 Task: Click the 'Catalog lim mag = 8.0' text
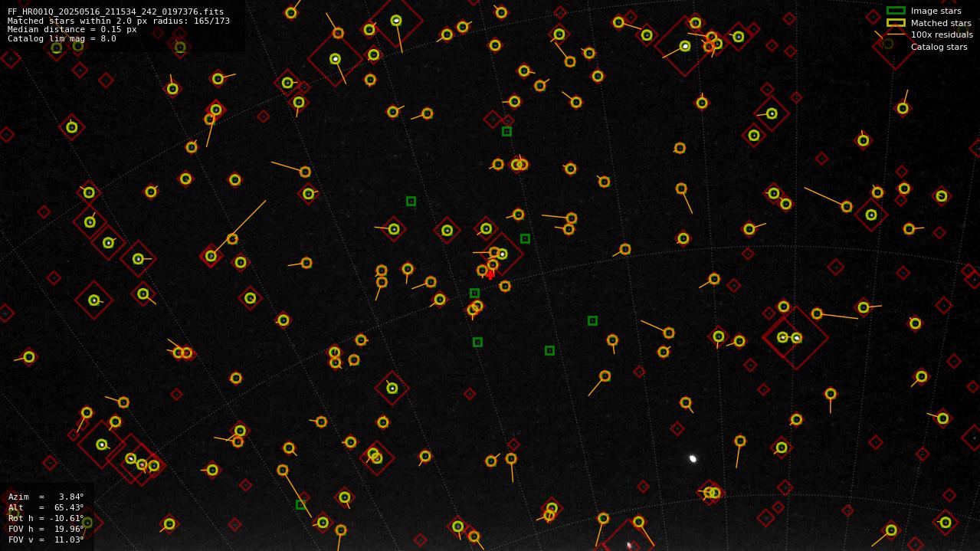point(62,38)
